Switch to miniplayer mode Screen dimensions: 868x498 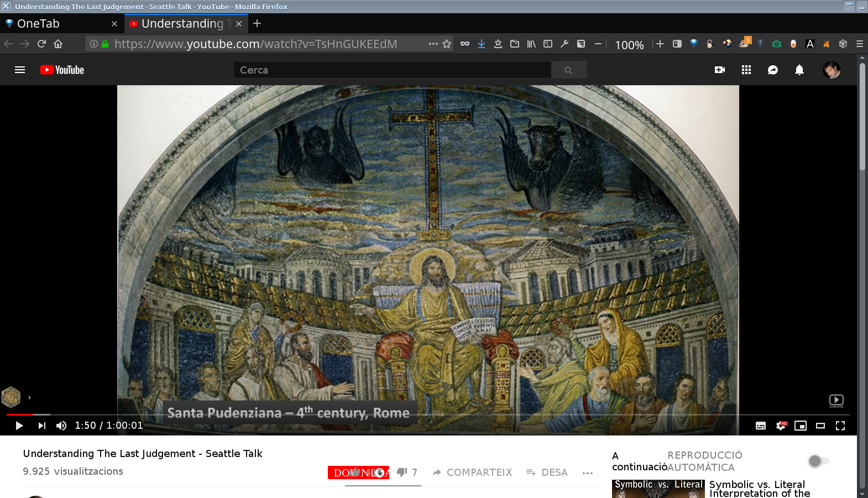tap(801, 426)
